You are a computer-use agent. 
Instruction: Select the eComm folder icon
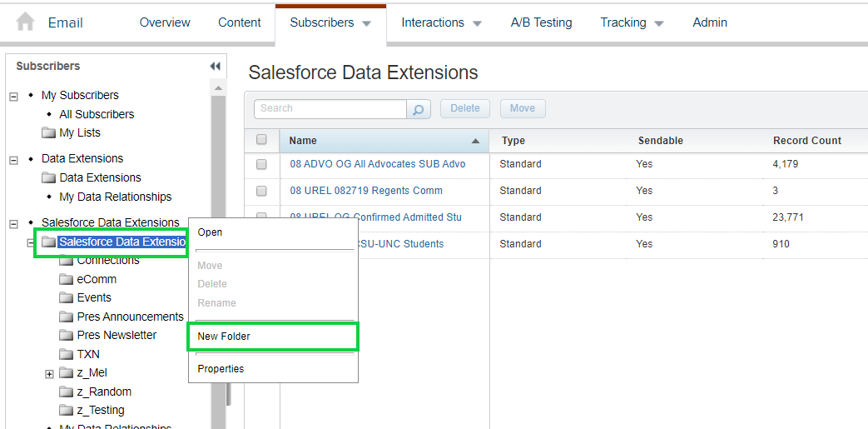[67, 279]
